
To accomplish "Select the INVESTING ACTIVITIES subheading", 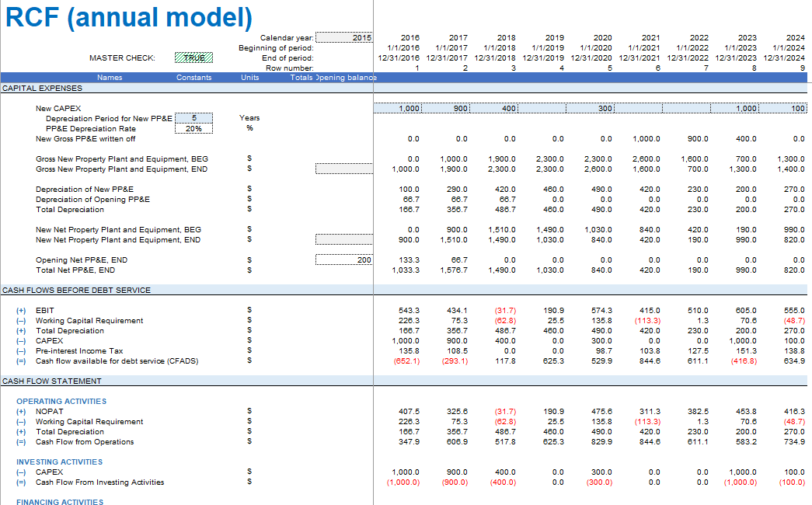I will tap(59, 461).
